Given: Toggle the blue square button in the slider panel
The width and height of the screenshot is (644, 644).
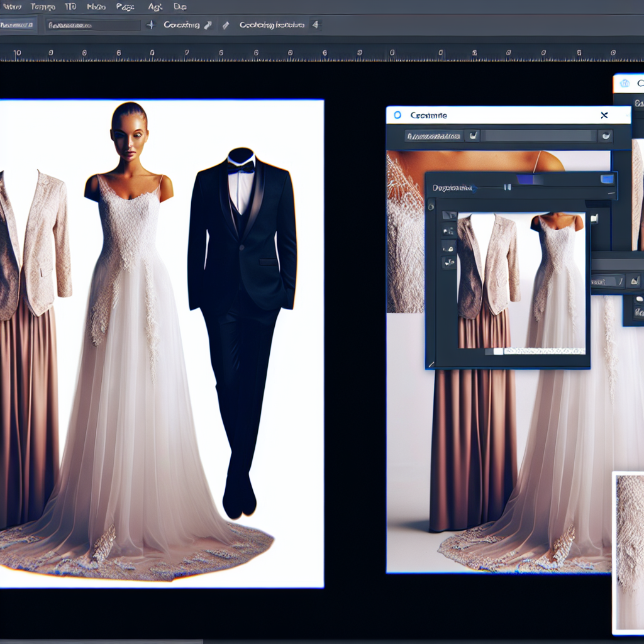Looking at the screenshot, I should (x=606, y=179).
